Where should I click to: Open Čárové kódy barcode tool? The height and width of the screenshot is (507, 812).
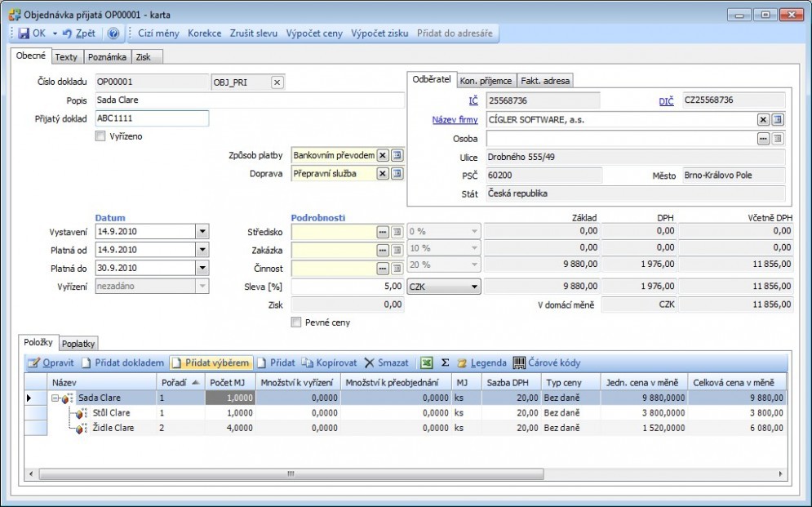tap(547, 363)
